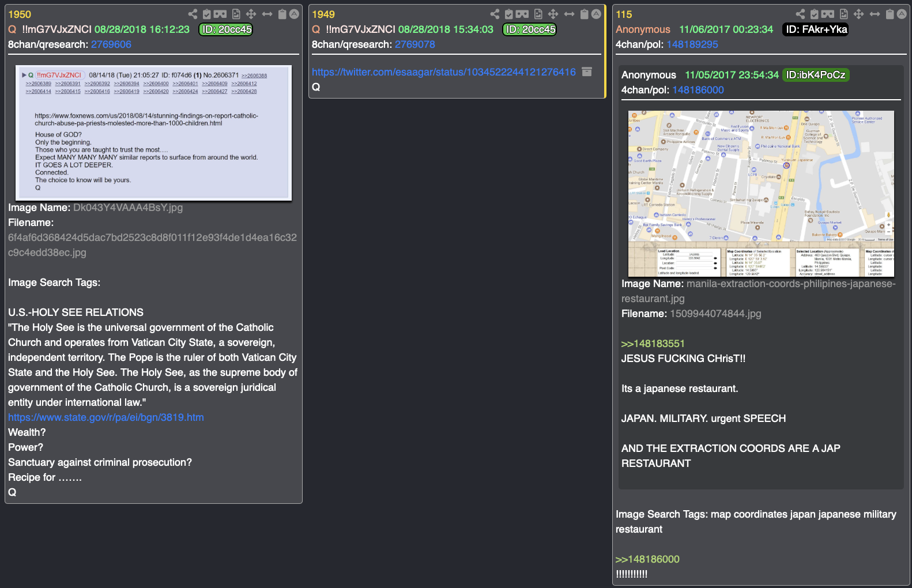The width and height of the screenshot is (912, 588).
Task: Click the round A icon on post 115
Action: coord(902,14)
